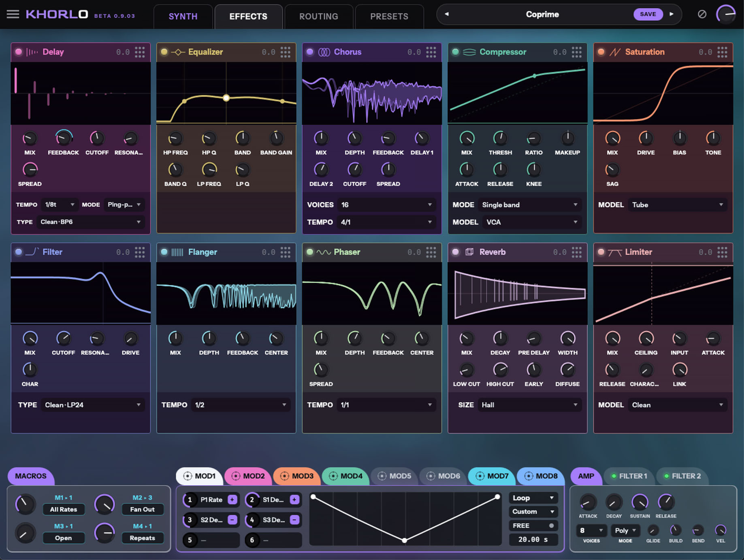The image size is (744, 560).
Task: Click the Filter module curve icon
Action: click(x=32, y=252)
